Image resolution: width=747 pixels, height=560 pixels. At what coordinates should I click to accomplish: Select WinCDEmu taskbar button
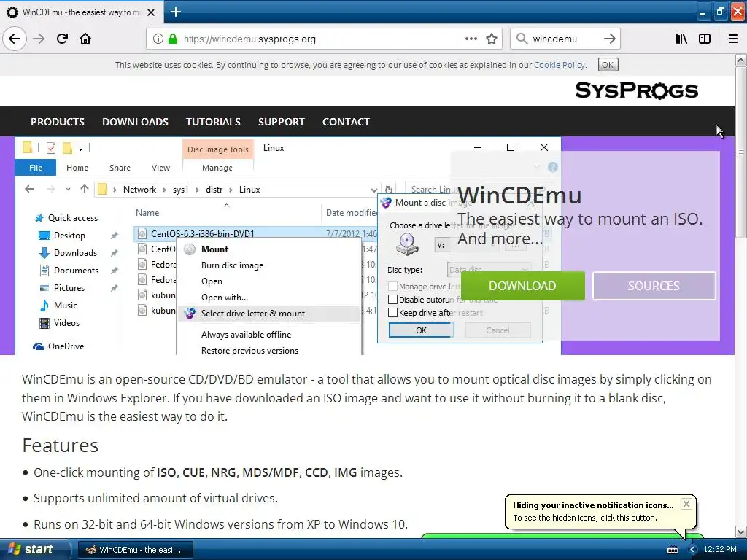(135, 550)
